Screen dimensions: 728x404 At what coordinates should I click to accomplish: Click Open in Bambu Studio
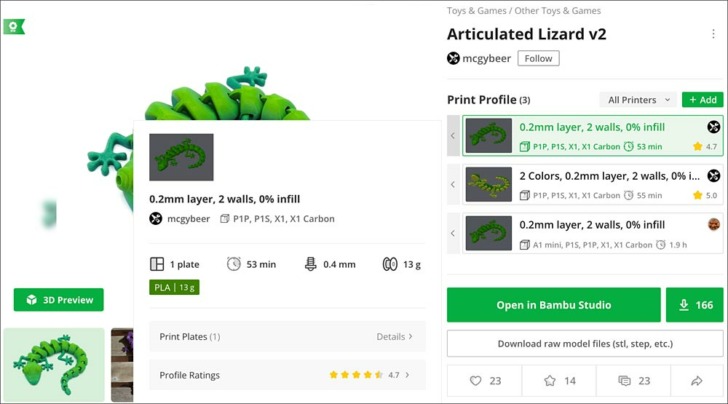pyautogui.click(x=553, y=305)
